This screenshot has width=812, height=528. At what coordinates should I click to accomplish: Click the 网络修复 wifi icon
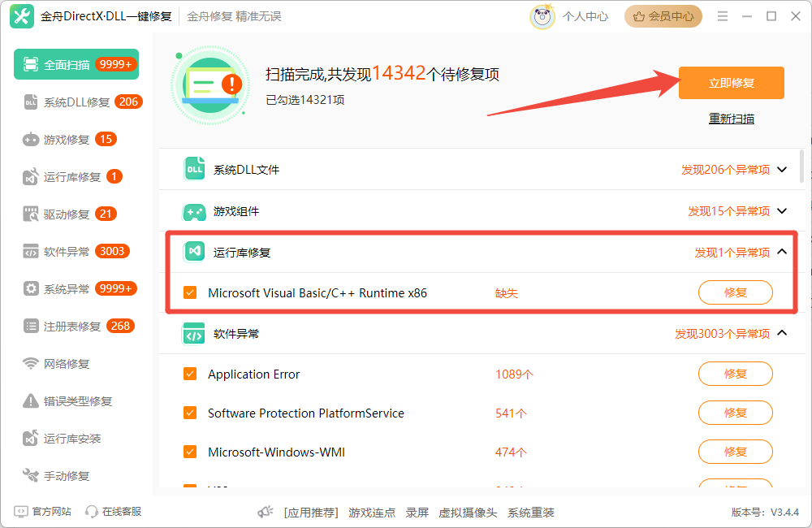point(31,363)
